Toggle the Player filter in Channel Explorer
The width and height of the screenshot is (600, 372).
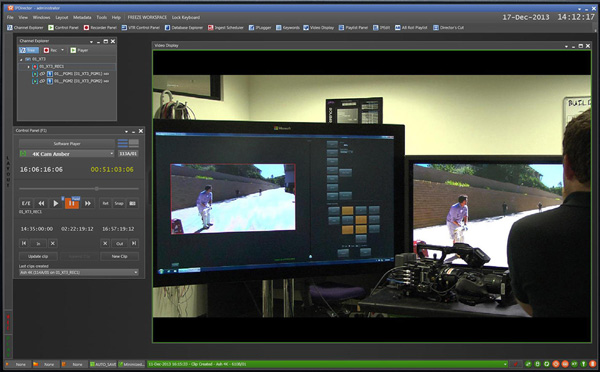point(80,50)
